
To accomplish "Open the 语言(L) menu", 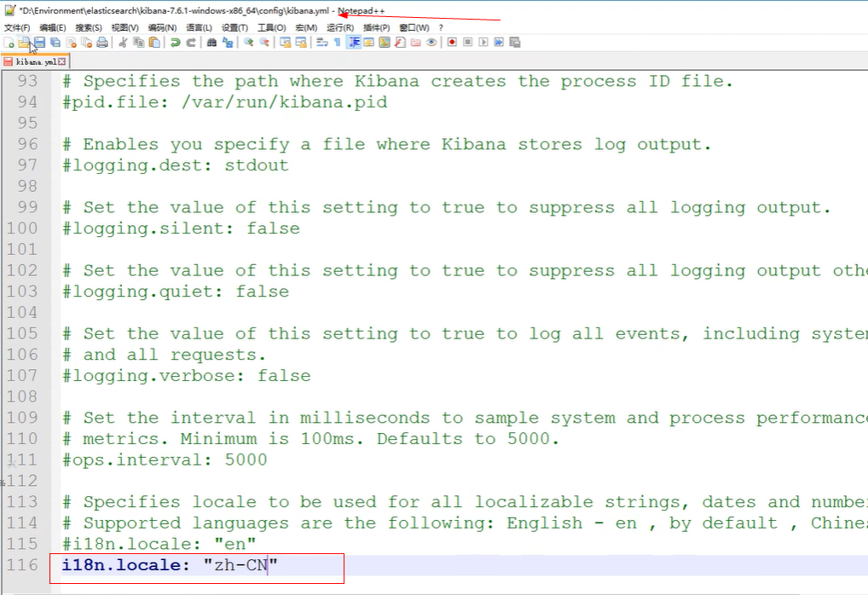I will coord(199,27).
